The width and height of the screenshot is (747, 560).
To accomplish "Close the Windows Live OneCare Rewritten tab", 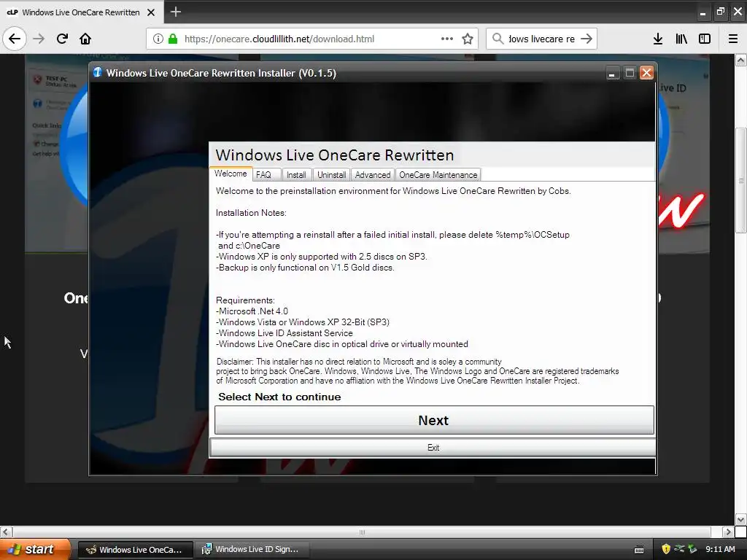I will pos(151,12).
